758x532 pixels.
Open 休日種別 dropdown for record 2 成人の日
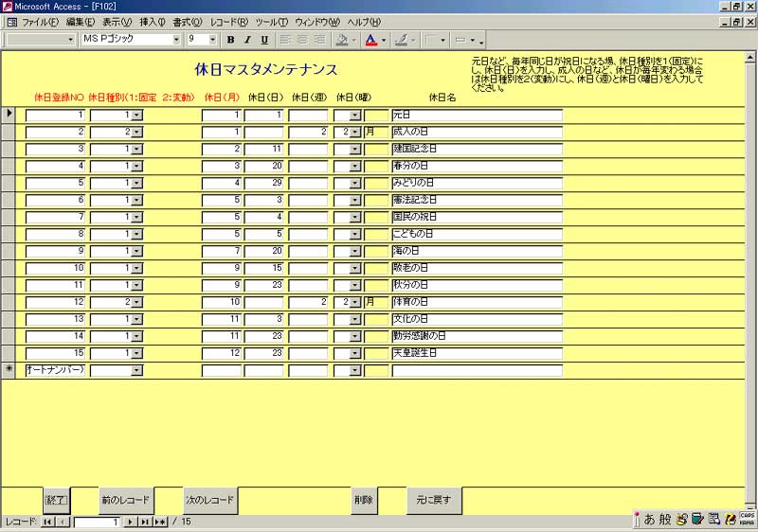pyautogui.click(x=136, y=133)
